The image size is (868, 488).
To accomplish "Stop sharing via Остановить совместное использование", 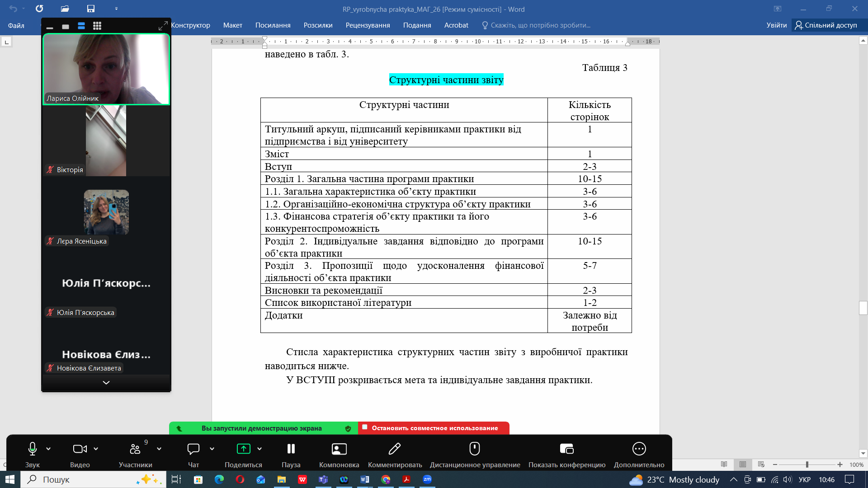I will coord(434,428).
